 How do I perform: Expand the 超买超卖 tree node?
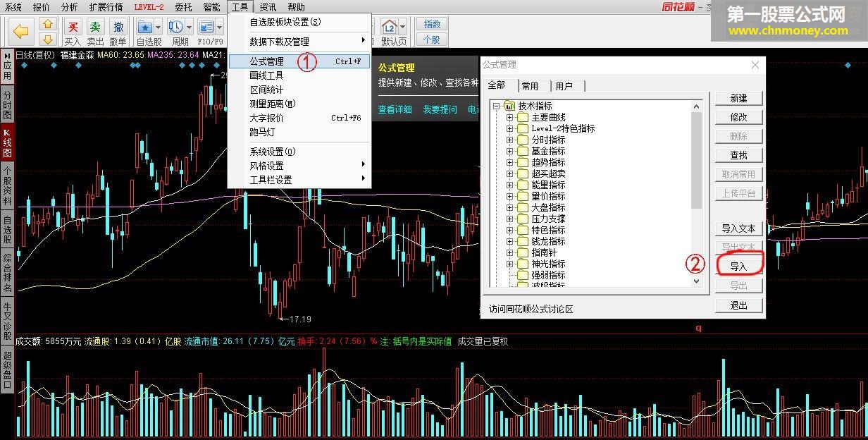[x=510, y=173]
